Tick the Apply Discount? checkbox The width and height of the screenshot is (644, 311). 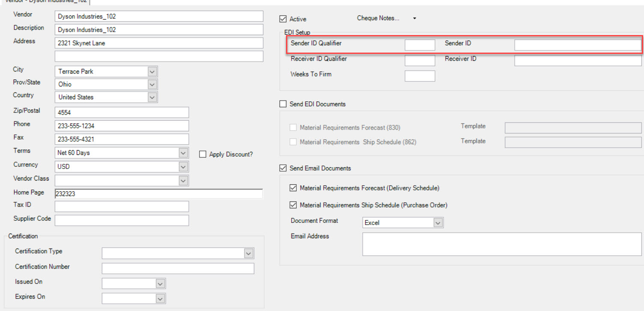pyautogui.click(x=203, y=154)
